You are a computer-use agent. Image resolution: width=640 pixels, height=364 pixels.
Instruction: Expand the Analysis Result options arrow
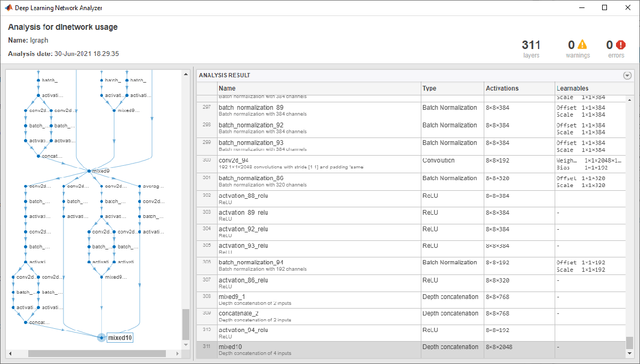(x=627, y=76)
